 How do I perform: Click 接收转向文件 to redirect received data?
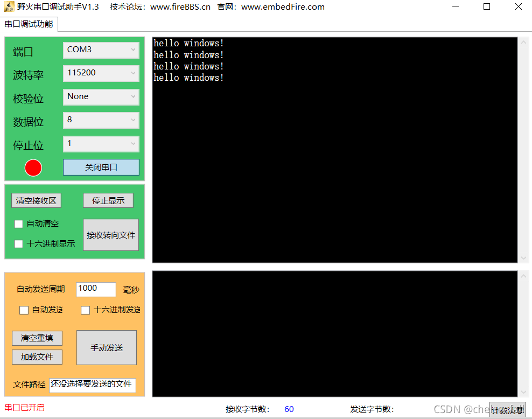coord(110,235)
